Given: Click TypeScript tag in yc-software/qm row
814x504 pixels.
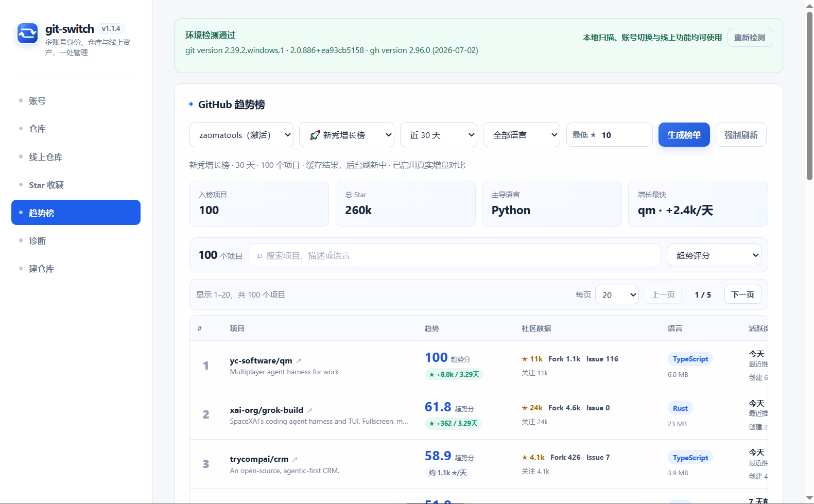Looking at the screenshot, I should pos(690,359).
